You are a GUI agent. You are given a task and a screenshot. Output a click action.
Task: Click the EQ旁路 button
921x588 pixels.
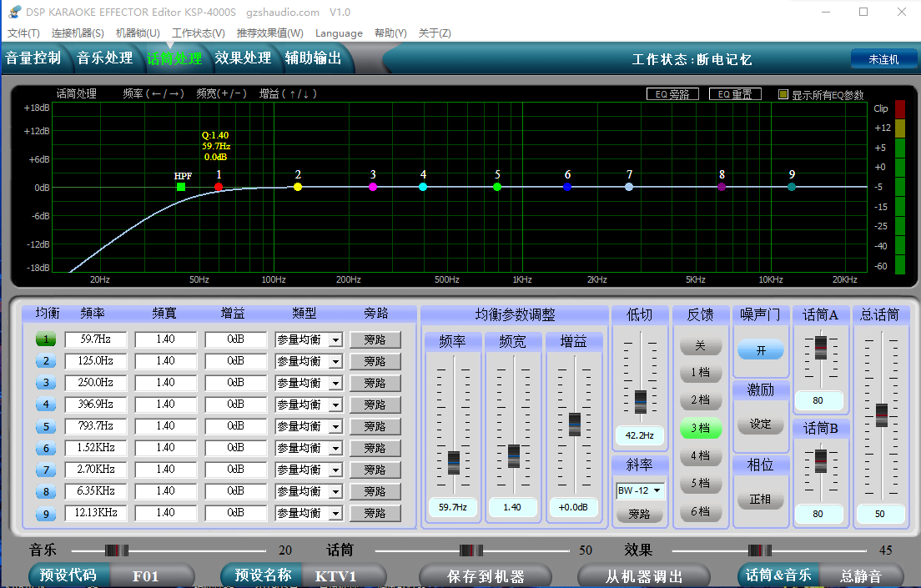pos(672,94)
